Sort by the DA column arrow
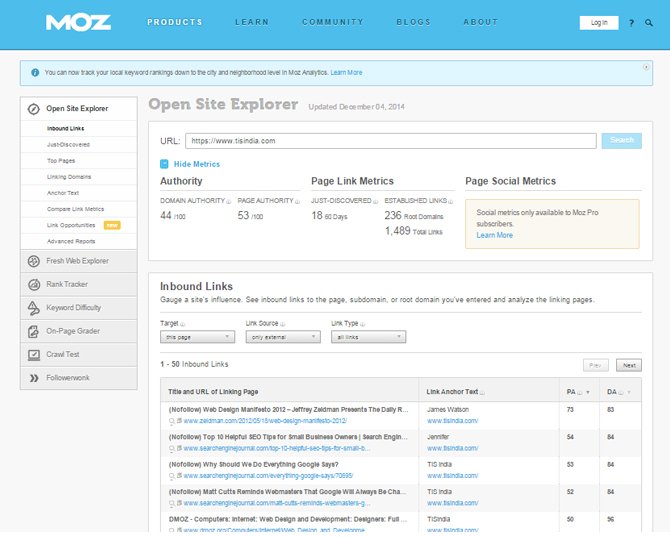Viewport: 670px width, 537px height. (x=629, y=392)
